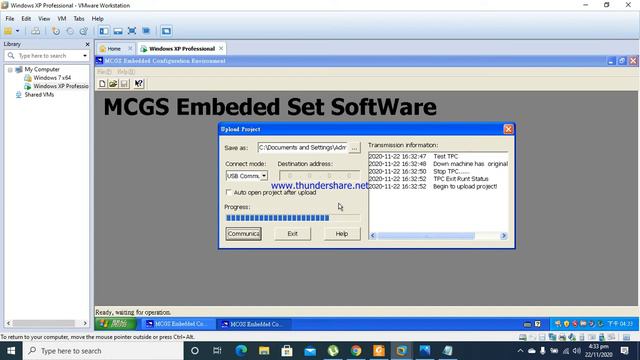Open the Connect mode dropdown
The height and width of the screenshot is (360, 640).
pyautogui.click(x=264, y=176)
